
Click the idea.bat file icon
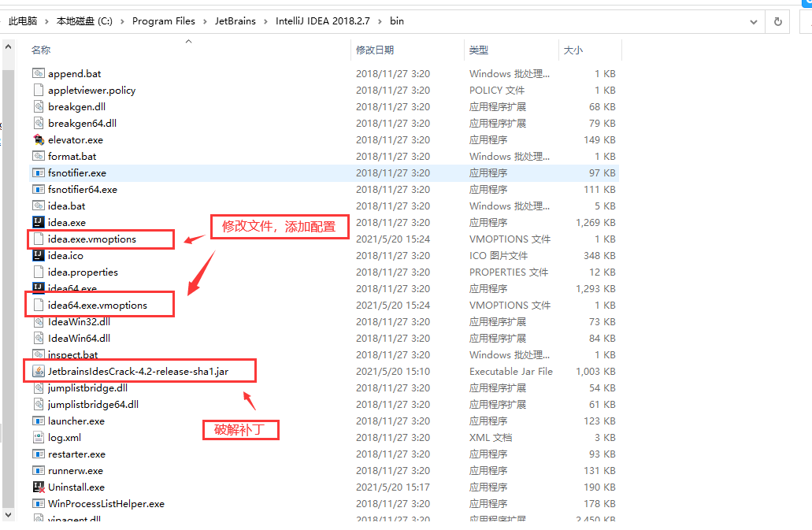point(39,206)
